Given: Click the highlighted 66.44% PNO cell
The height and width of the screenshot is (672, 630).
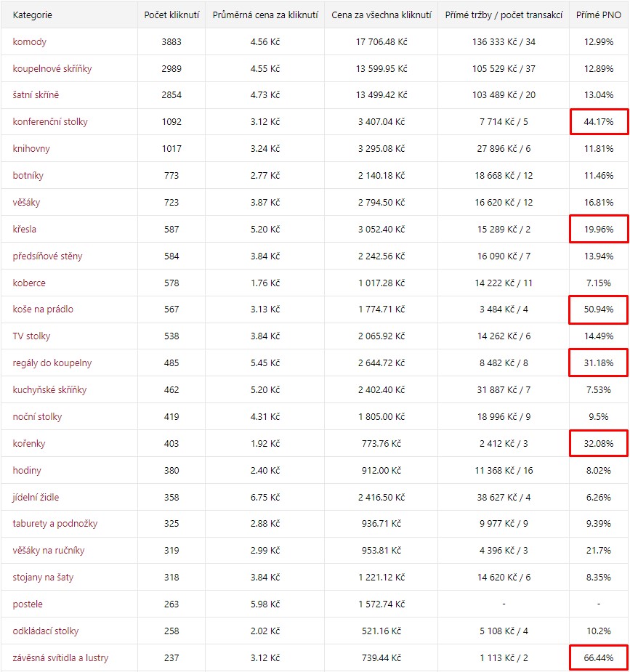Looking at the screenshot, I should (598, 658).
